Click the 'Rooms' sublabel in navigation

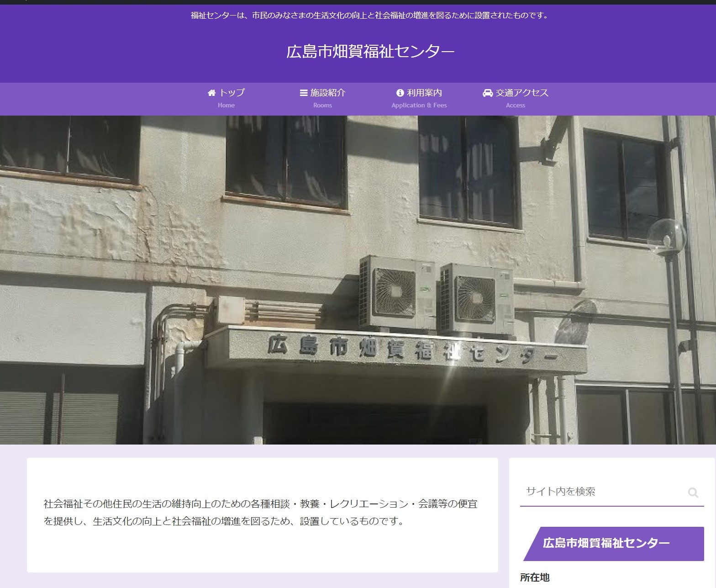(322, 106)
